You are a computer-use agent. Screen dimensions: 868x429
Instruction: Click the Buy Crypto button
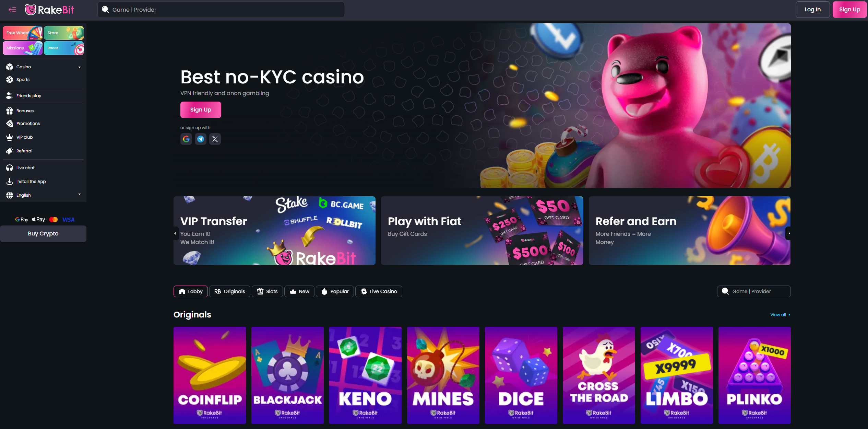point(43,234)
